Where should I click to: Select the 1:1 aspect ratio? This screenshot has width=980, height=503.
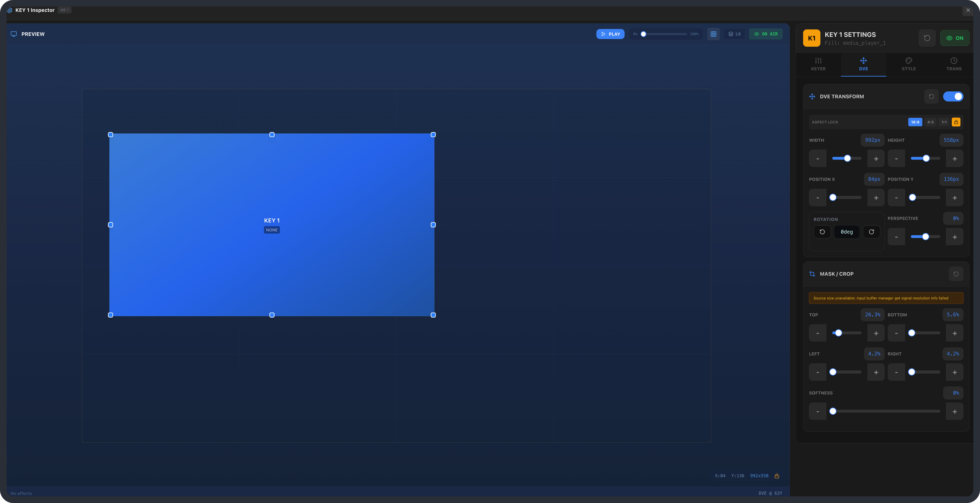(x=944, y=122)
